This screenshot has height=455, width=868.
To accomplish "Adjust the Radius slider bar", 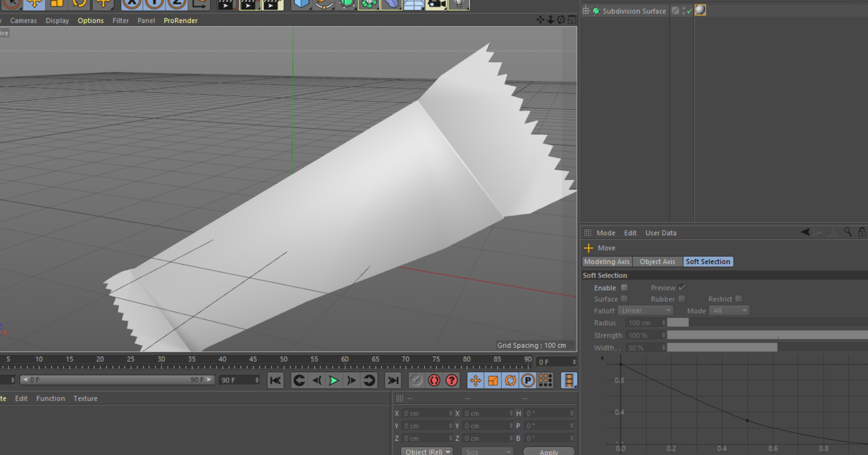I will (767, 323).
